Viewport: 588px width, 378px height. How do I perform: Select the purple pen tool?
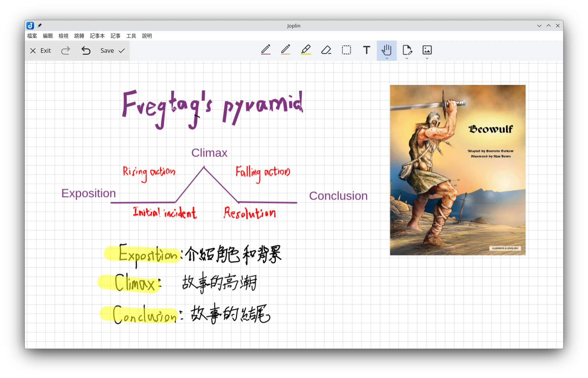[266, 50]
